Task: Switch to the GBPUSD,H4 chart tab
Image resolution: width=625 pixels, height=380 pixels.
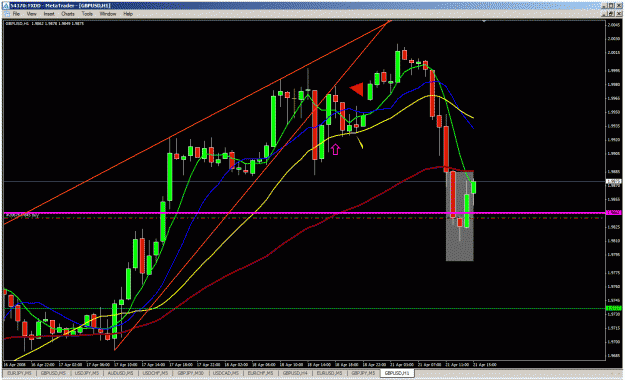Action: coord(295,373)
